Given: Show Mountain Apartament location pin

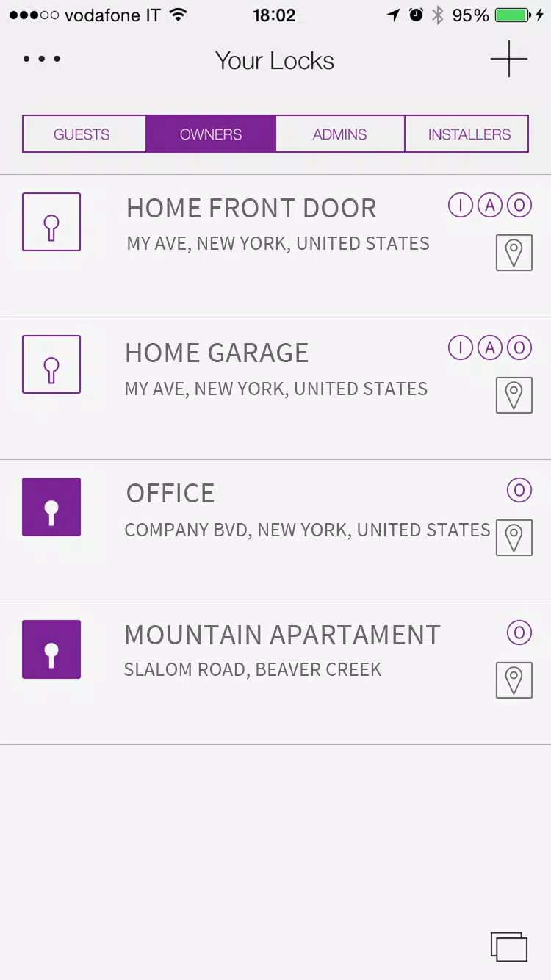Looking at the screenshot, I should coord(514,680).
